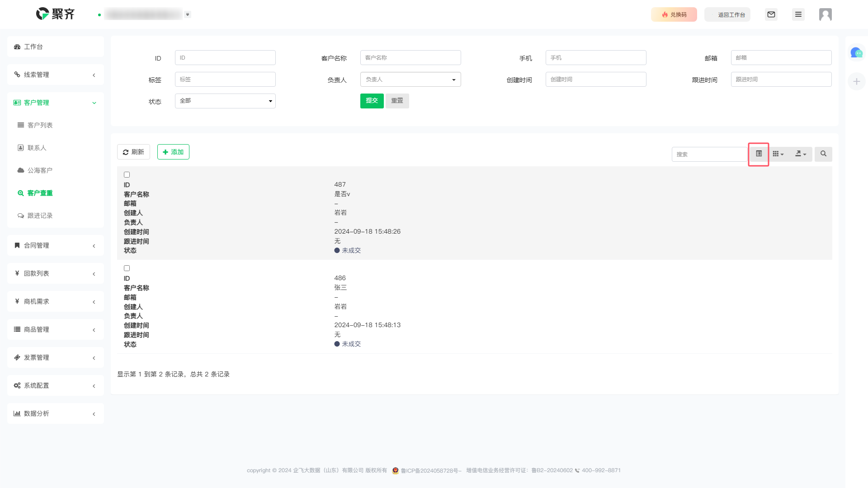Check the checkbox for record 487
The width and height of the screenshot is (868, 488).
[127, 175]
